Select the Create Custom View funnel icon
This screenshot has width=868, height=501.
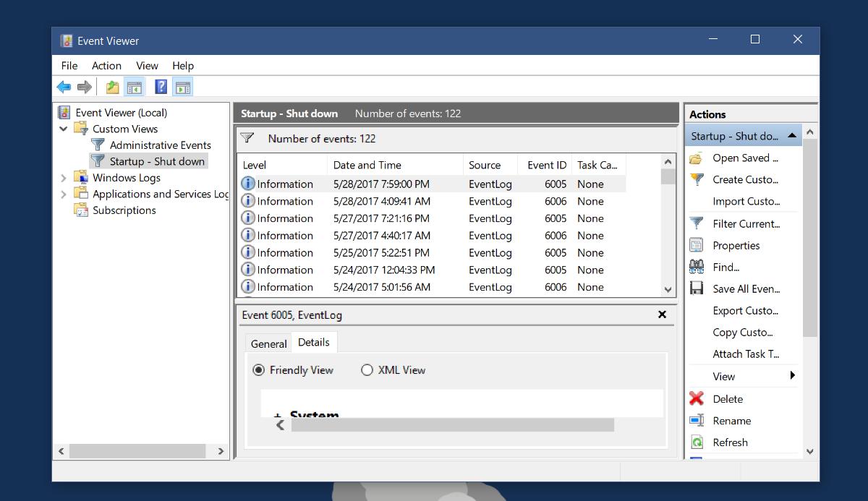point(696,179)
